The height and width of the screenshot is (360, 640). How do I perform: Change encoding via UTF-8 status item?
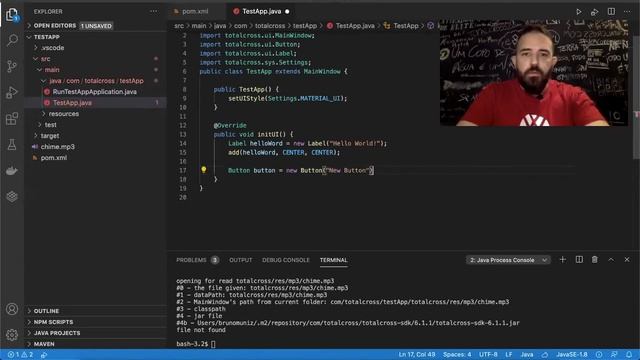(x=488, y=355)
